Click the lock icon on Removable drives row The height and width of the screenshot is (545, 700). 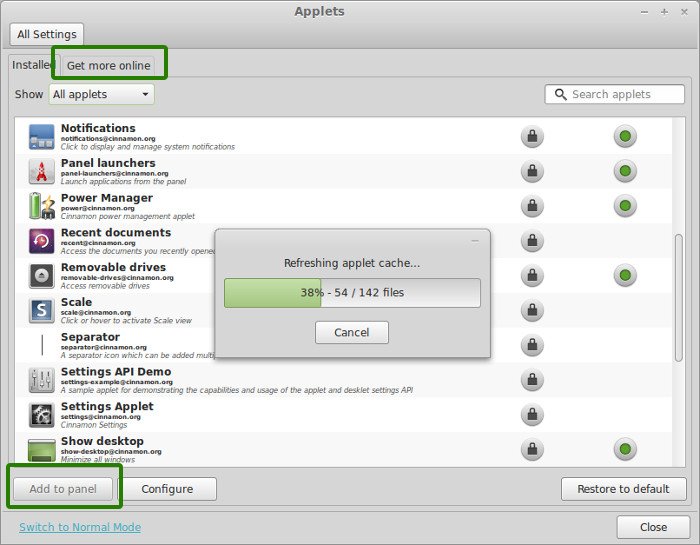(x=532, y=275)
